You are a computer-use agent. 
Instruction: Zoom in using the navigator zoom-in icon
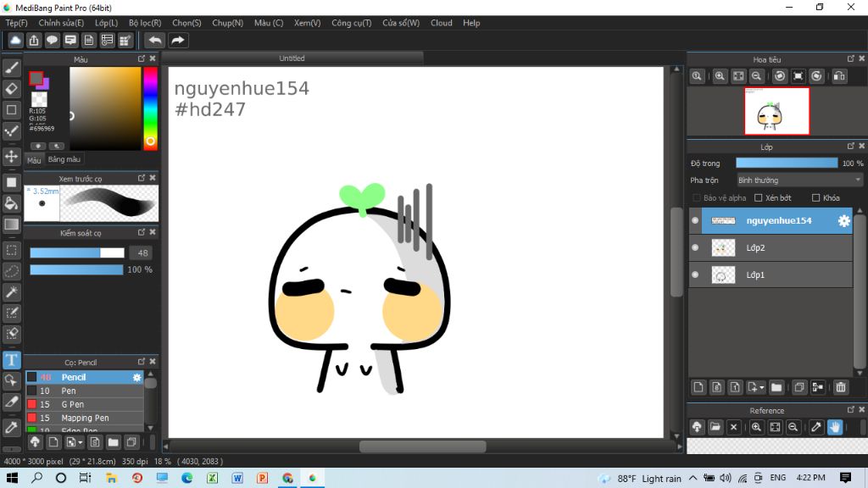pyautogui.click(x=720, y=75)
